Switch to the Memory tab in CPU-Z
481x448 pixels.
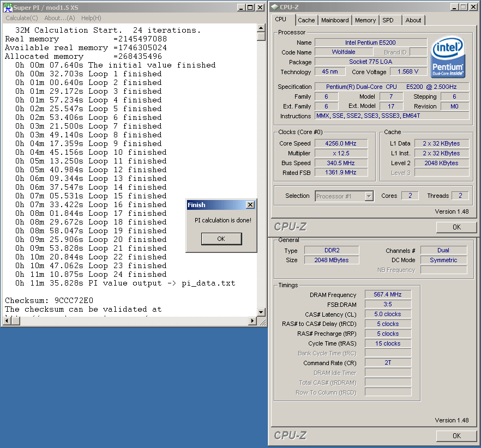point(365,20)
